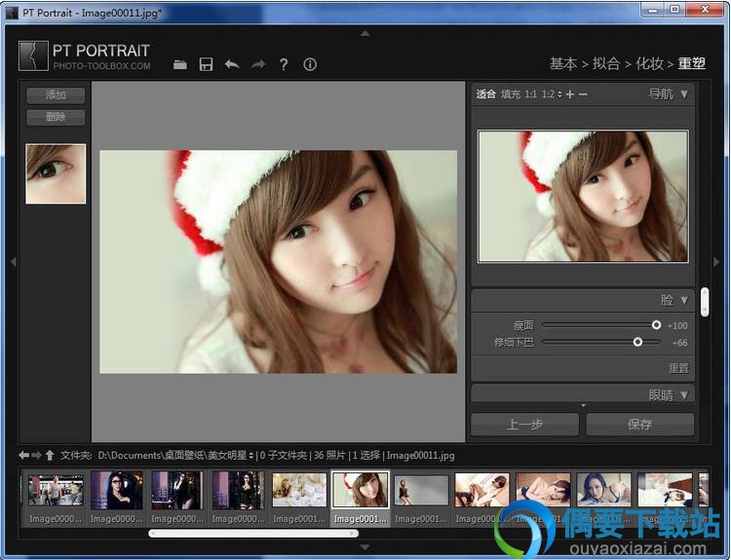Image resolution: width=731 pixels, height=560 pixels.
Task: Click the +100 value of 瘦面
Action: [677, 325]
